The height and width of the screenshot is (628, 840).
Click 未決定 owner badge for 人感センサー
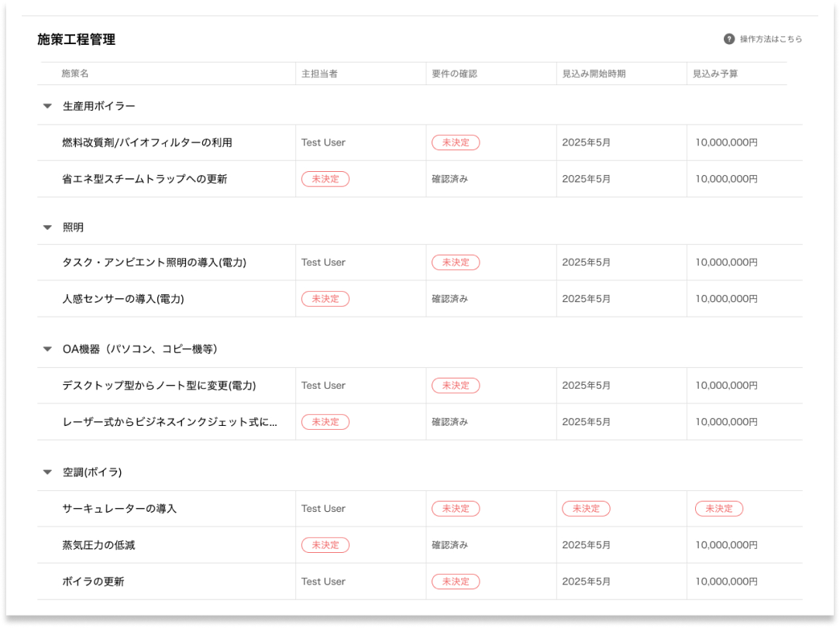pos(325,299)
